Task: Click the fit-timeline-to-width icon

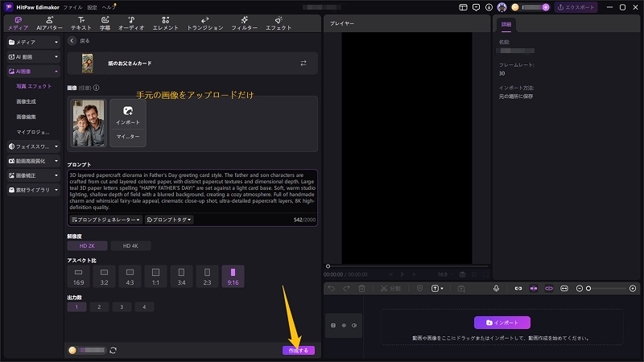Action: point(564,289)
